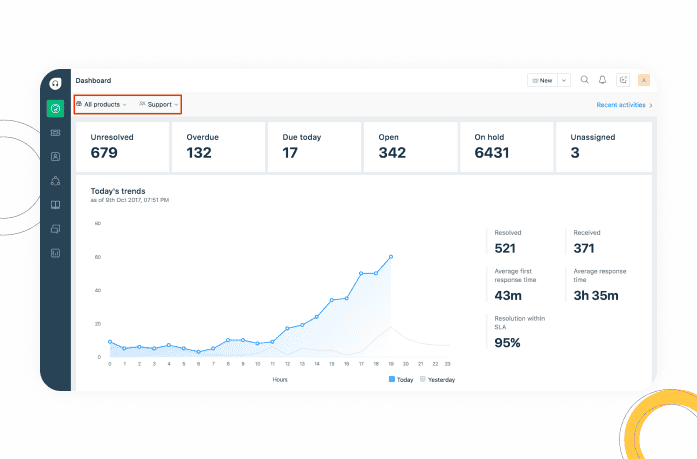Expand the Recent activities chevron
Screen dimensions: 697x459
tap(651, 105)
